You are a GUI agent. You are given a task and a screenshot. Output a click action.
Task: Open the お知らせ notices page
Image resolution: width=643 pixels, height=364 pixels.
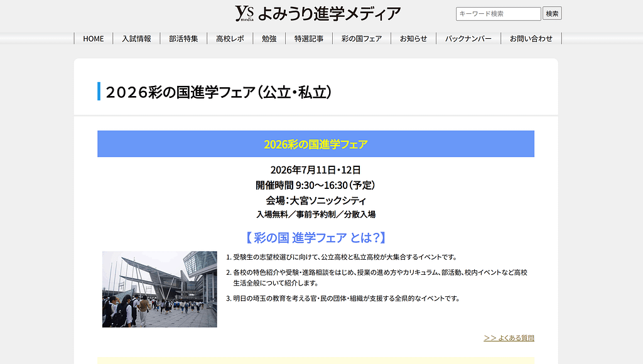click(x=413, y=39)
